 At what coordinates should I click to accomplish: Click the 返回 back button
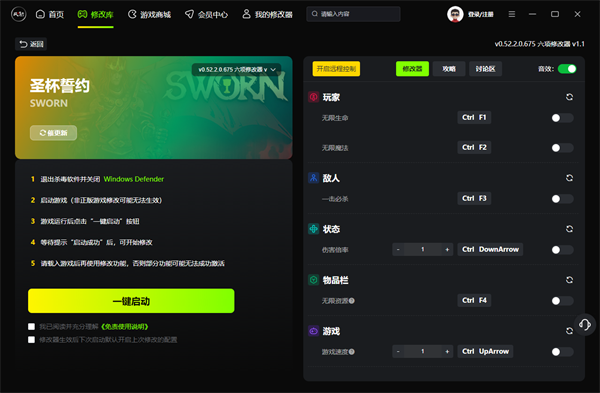click(x=31, y=44)
